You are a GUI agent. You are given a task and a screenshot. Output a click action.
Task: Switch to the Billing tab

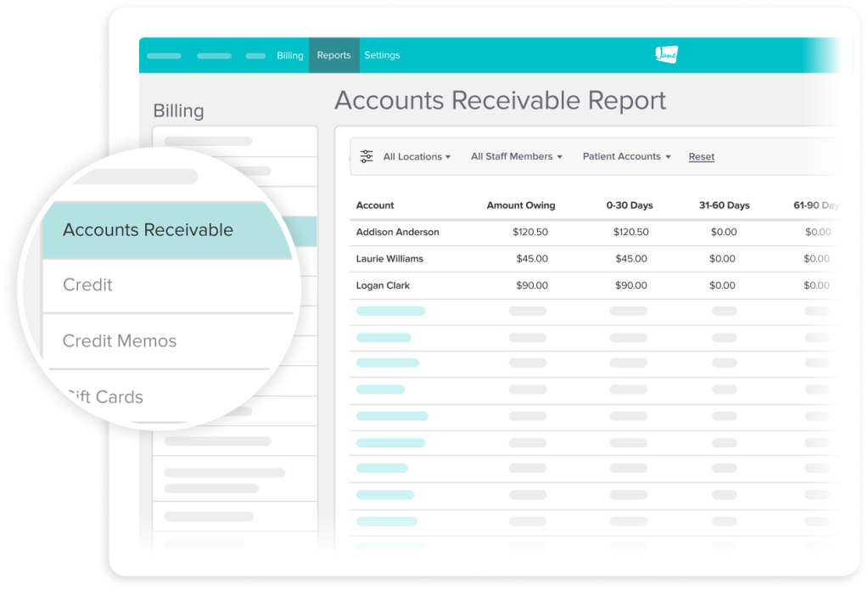289,55
